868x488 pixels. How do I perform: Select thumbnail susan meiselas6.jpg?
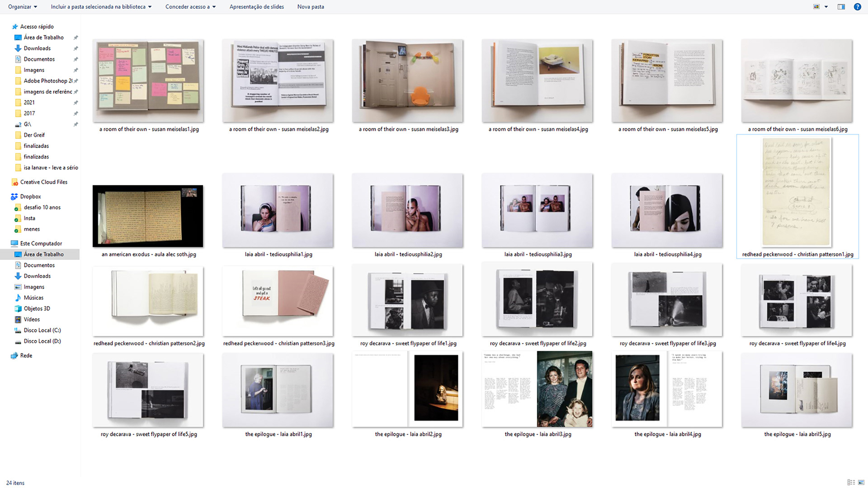pyautogui.click(x=797, y=80)
